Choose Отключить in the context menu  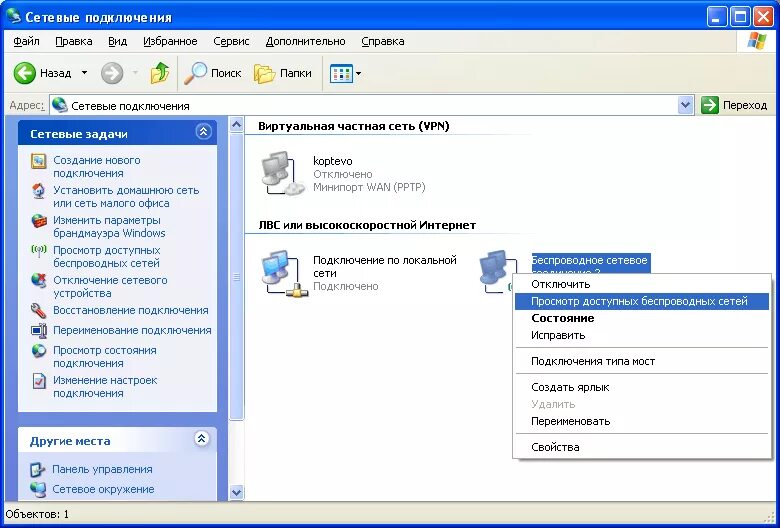coord(642,284)
